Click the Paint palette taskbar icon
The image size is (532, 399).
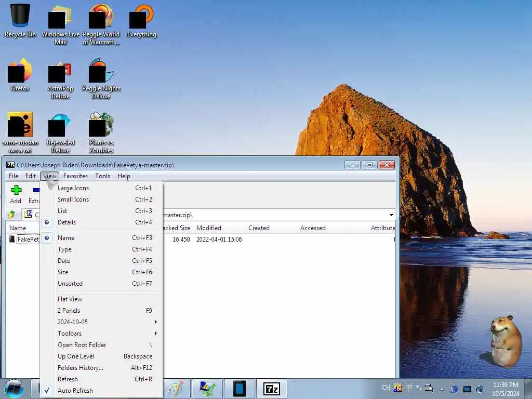click(x=175, y=389)
